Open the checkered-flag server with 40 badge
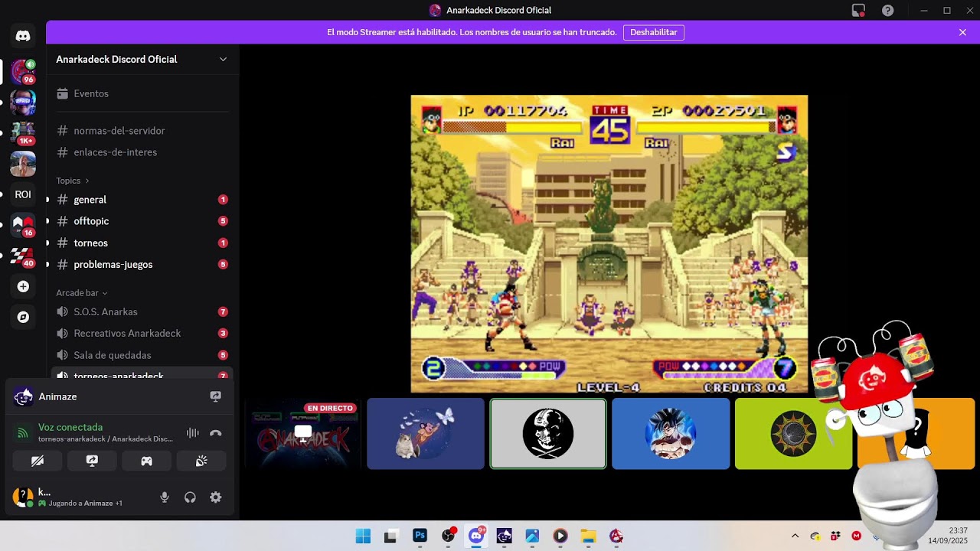The height and width of the screenshot is (551, 980). pyautogui.click(x=23, y=256)
